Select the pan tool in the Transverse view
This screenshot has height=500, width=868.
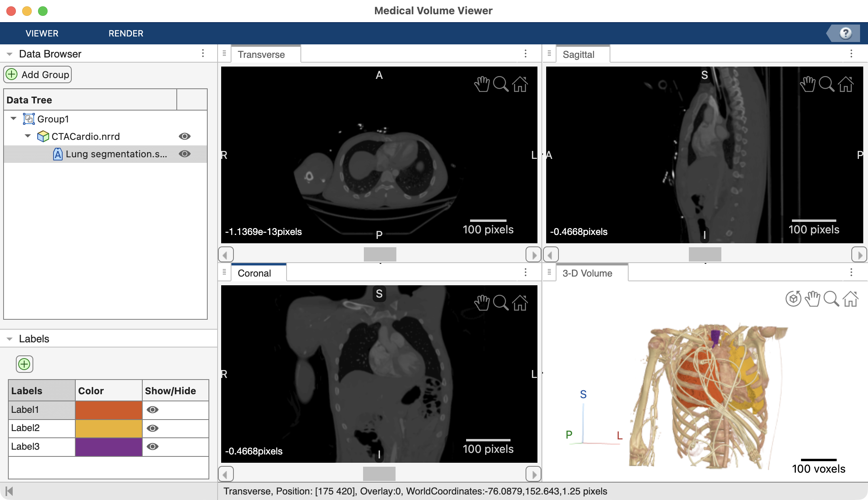[482, 84]
